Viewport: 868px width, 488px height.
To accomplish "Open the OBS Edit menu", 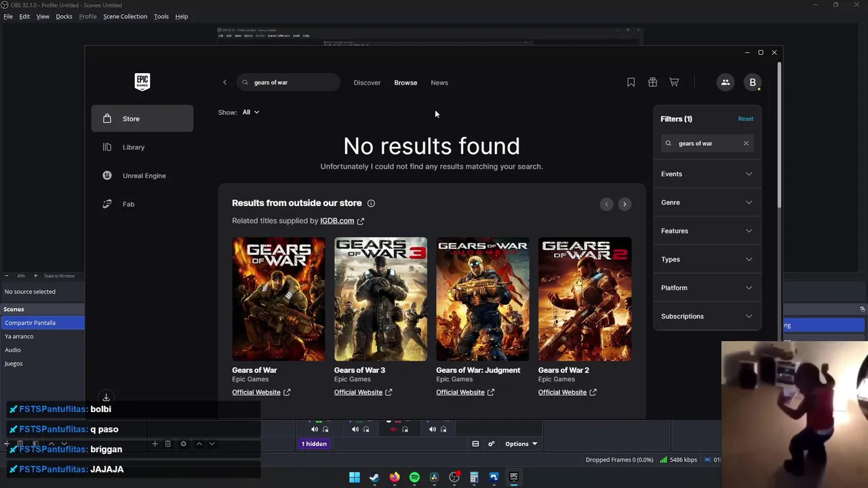I will click(x=24, y=16).
